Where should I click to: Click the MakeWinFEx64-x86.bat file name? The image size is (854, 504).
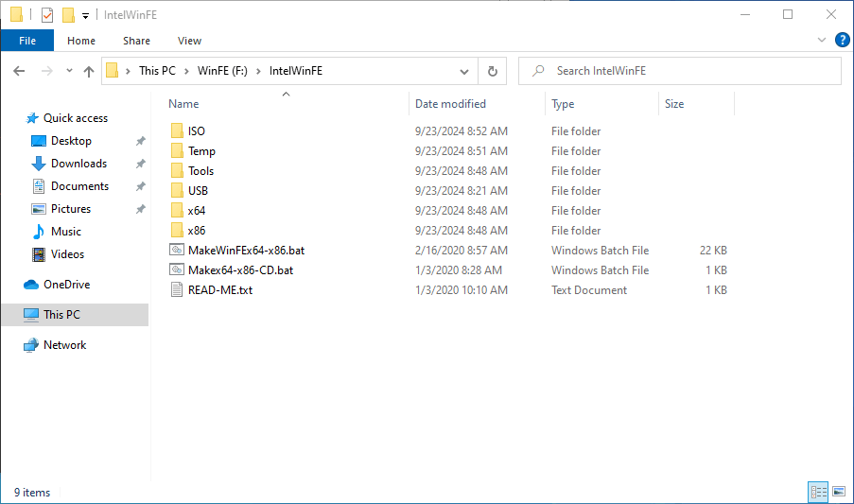pos(246,251)
